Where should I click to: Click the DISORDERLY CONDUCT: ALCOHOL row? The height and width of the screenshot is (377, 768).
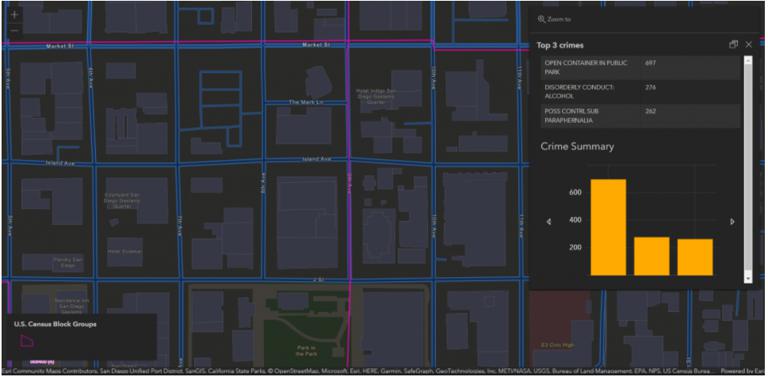(640, 92)
